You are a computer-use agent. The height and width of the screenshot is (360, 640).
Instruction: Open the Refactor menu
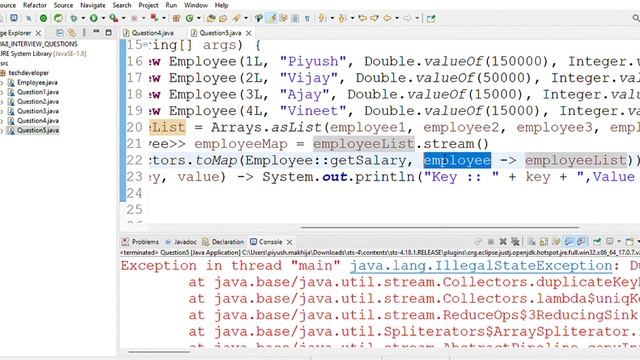(35, 5)
